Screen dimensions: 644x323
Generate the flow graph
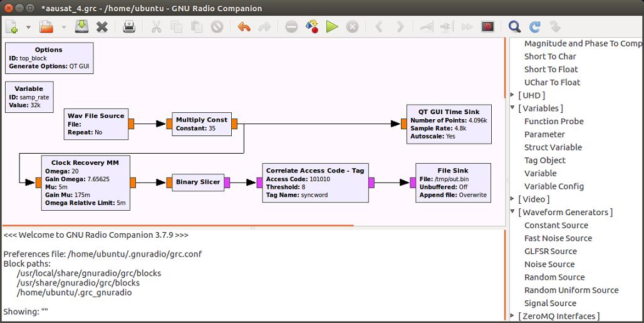click(x=312, y=27)
